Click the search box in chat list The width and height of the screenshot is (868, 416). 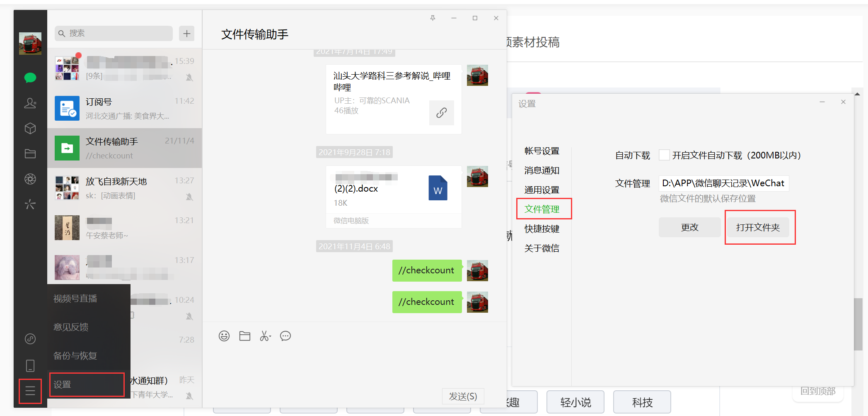click(x=114, y=33)
